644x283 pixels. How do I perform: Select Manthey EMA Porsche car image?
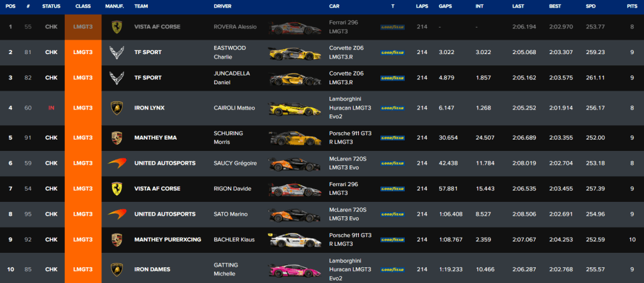[x=295, y=138]
